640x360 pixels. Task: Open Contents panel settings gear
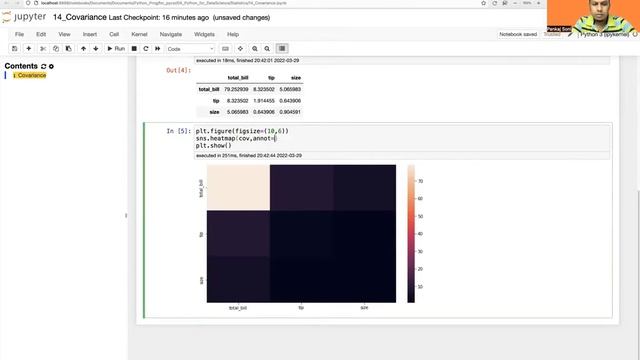(51, 66)
